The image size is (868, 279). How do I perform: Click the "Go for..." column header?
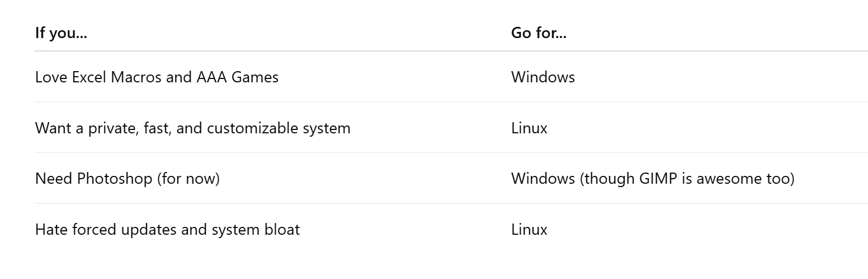[539, 32]
